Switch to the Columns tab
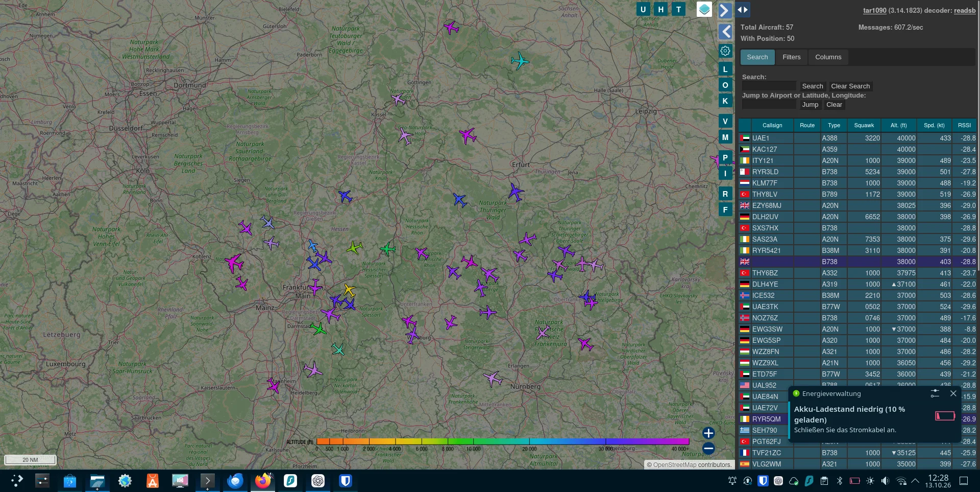Viewport: 980px width, 492px height. pos(828,57)
